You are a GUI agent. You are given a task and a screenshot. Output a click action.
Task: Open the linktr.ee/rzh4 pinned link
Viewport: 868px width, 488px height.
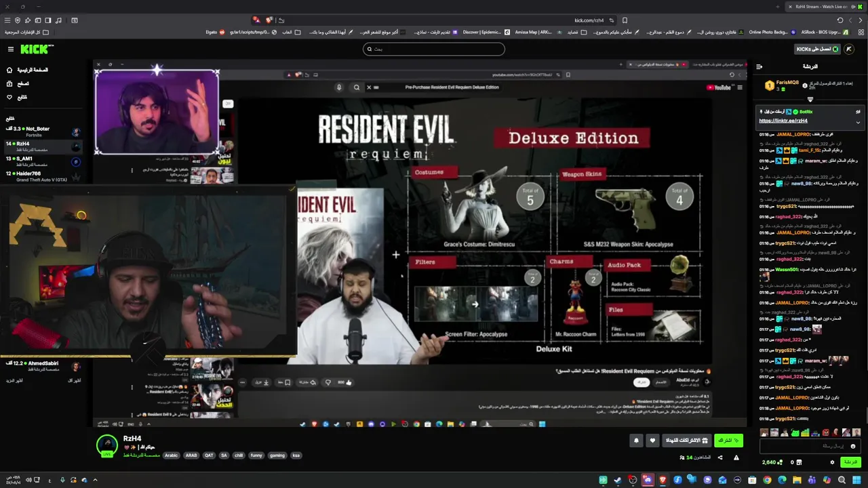point(783,121)
